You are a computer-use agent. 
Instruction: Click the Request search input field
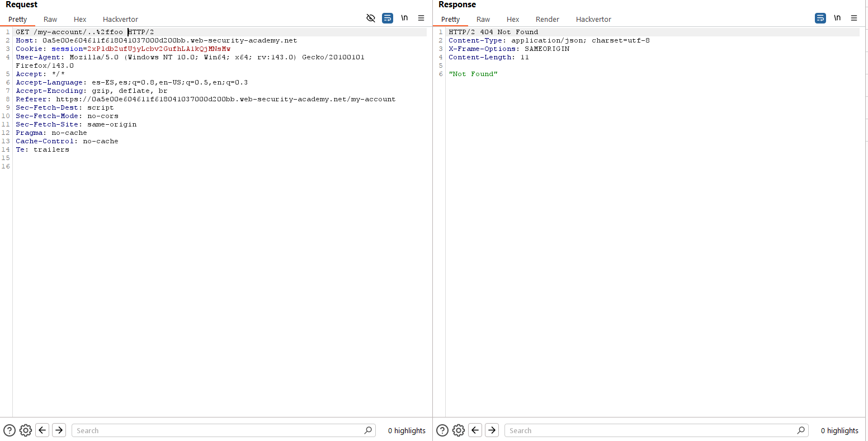click(x=218, y=430)
